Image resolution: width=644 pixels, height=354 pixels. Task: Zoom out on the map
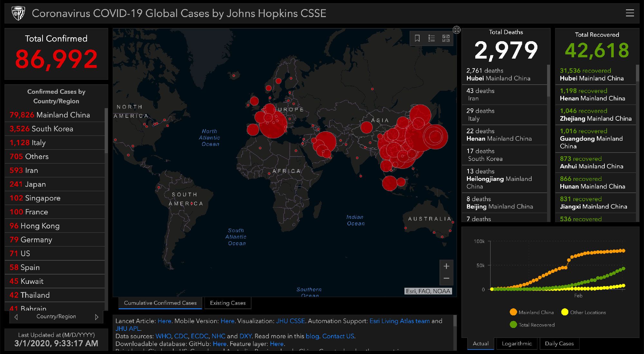click(446, 278)
